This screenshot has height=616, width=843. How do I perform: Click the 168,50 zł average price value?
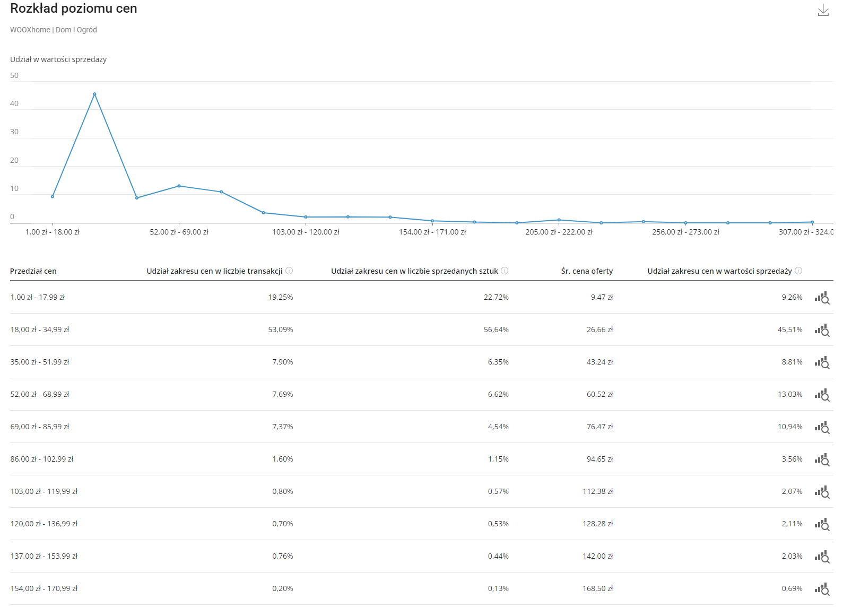pyautogui.click(x=597, y=588)
